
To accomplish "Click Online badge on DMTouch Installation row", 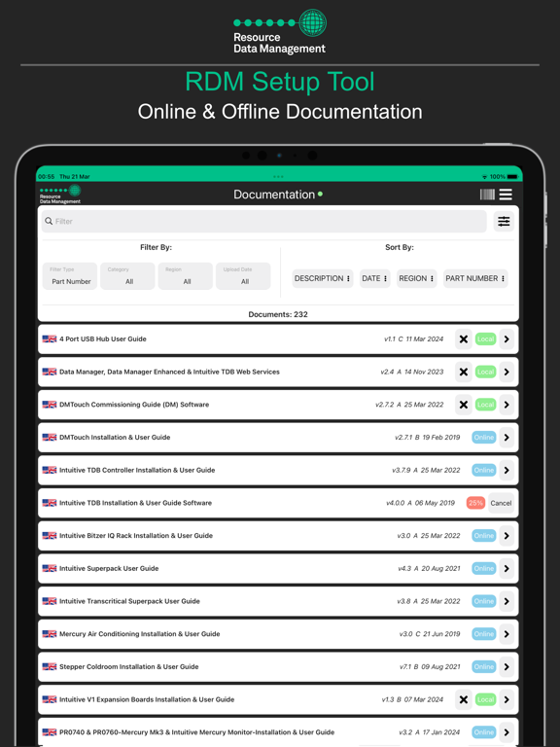I will coord(484,438).
